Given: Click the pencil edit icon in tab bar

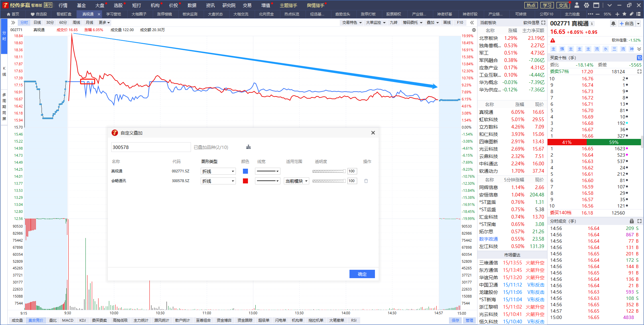Looking at the screenshot, I should click(x=632, y=14).
